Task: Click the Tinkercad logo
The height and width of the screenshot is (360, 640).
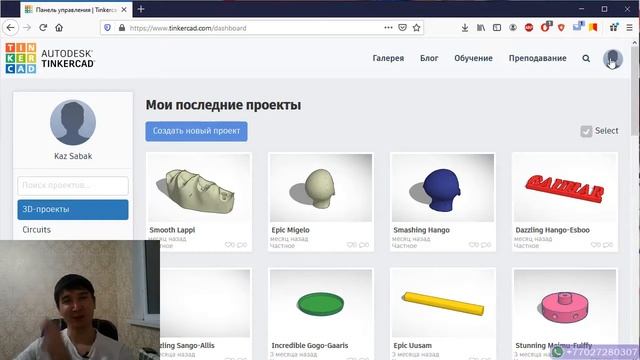Action: (x=50, y=58)
